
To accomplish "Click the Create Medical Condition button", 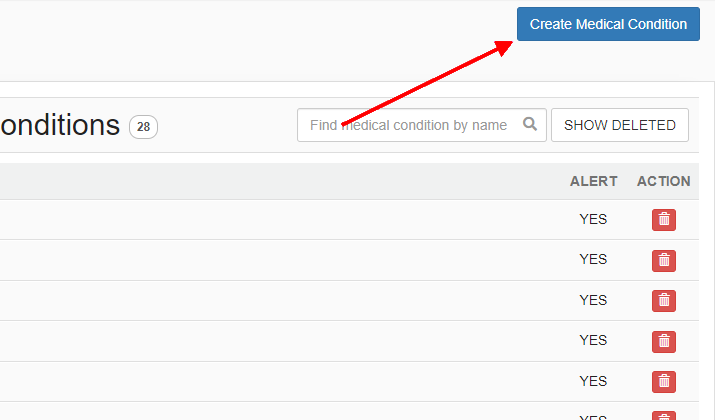I will pos(608,24).
